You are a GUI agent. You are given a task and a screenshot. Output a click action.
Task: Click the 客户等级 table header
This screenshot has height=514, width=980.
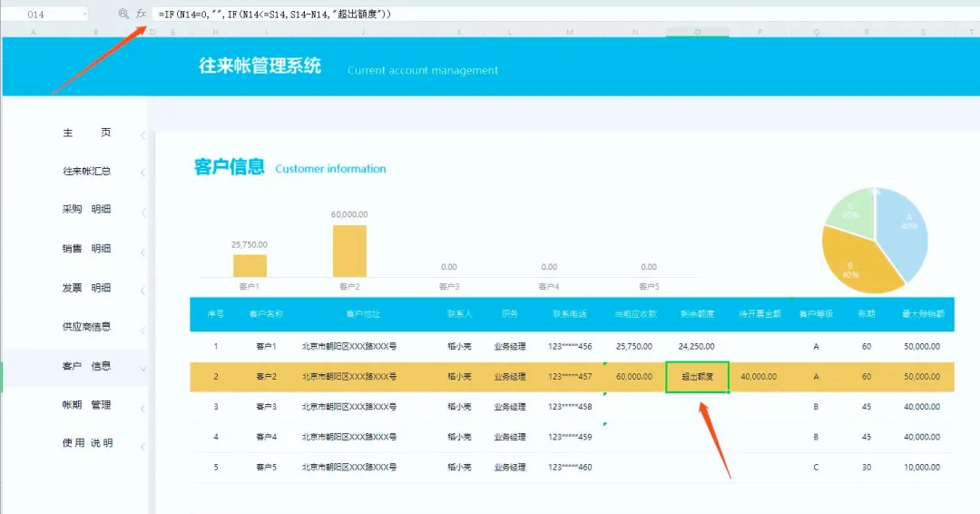(x=817, y=314)
